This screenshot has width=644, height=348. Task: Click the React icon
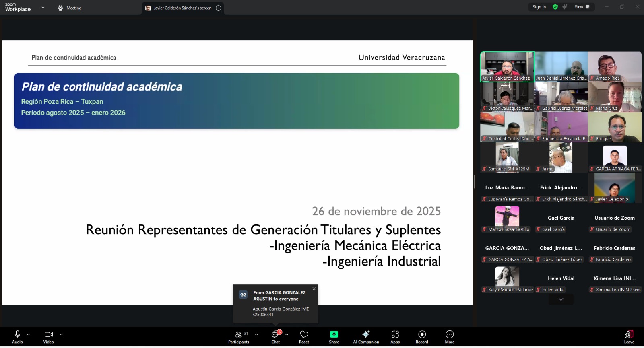(x=304, y=337)
